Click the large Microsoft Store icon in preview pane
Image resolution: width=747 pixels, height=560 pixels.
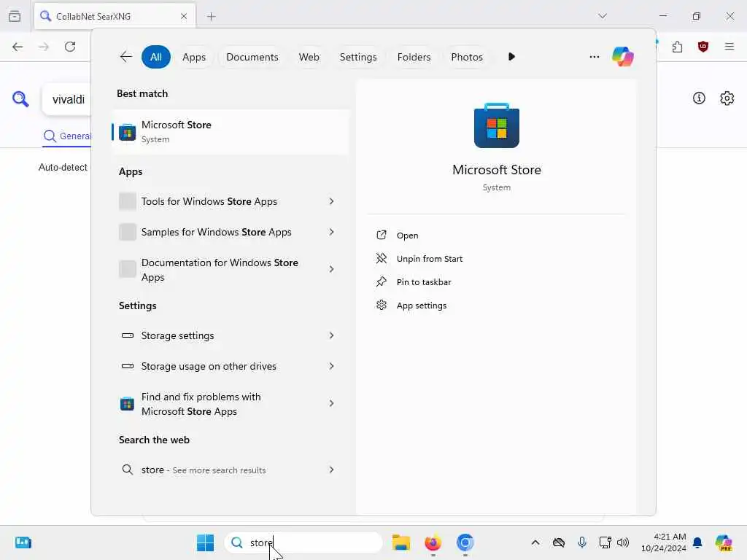tap(496, 125)
